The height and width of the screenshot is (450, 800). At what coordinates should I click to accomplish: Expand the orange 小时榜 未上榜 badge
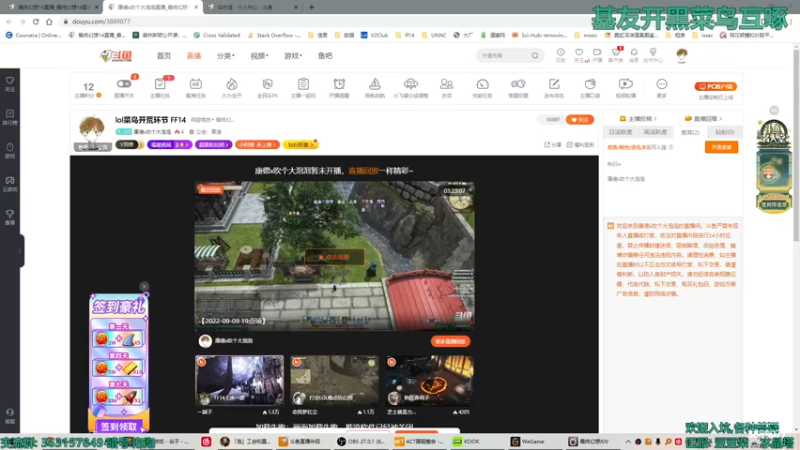pos(257,145)
